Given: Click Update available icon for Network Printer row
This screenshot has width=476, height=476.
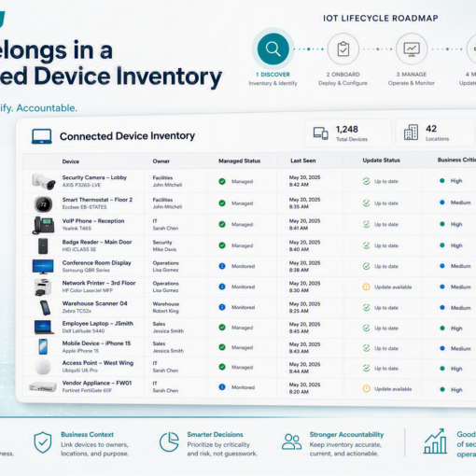Looking at the screenshot, I should point(367,287).
